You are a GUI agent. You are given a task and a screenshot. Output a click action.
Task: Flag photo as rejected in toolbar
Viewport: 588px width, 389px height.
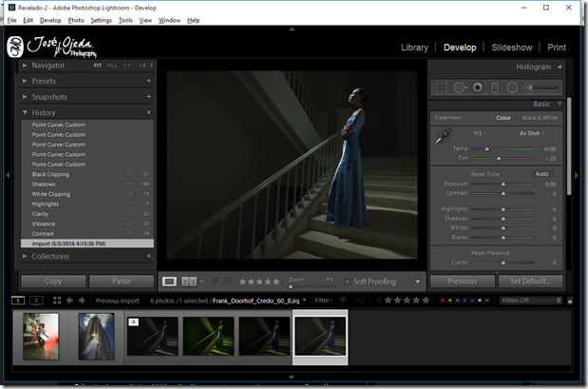pyautogui.click(x=227, y=282)
